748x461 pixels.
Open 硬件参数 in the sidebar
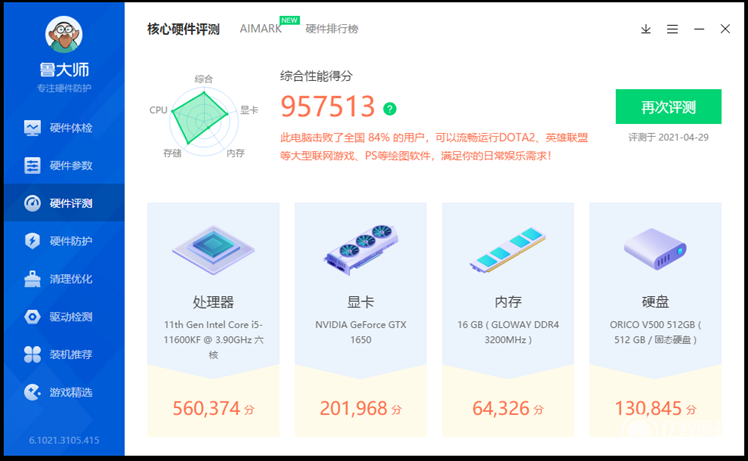pos(64,166)
